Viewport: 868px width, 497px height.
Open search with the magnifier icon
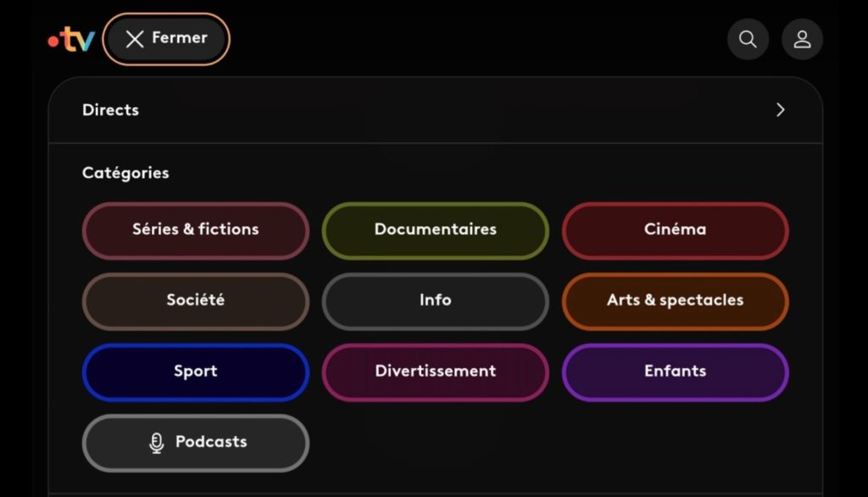click(748, 39)
